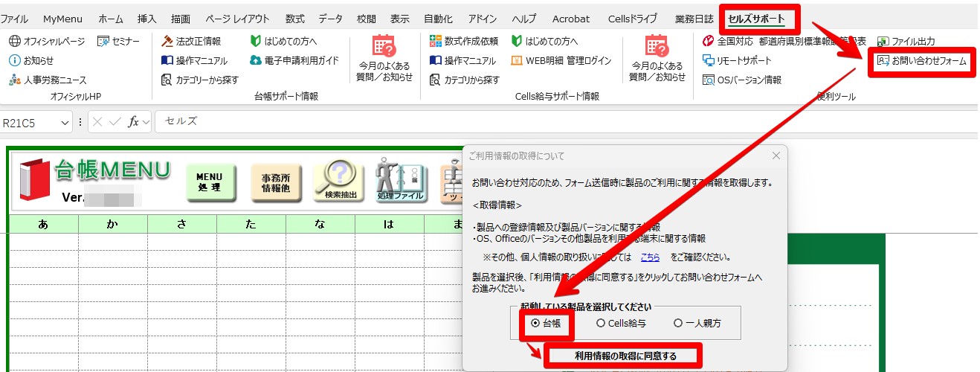Click the あ index header
This screenshot has width=980, height=372.
(43, 223)
